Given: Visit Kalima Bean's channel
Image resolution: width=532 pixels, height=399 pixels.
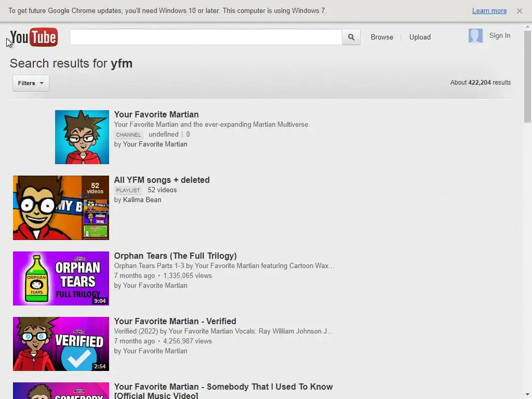Looking at the screenshot, I should (142, 200).
